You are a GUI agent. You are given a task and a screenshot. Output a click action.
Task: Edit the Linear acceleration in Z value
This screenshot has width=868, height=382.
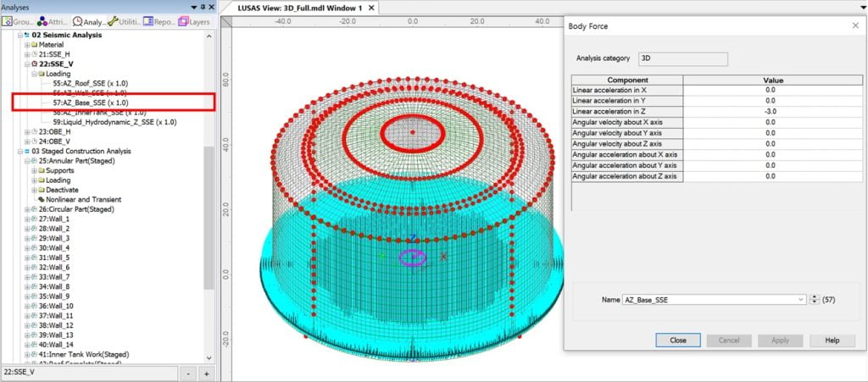pos(770,111)
